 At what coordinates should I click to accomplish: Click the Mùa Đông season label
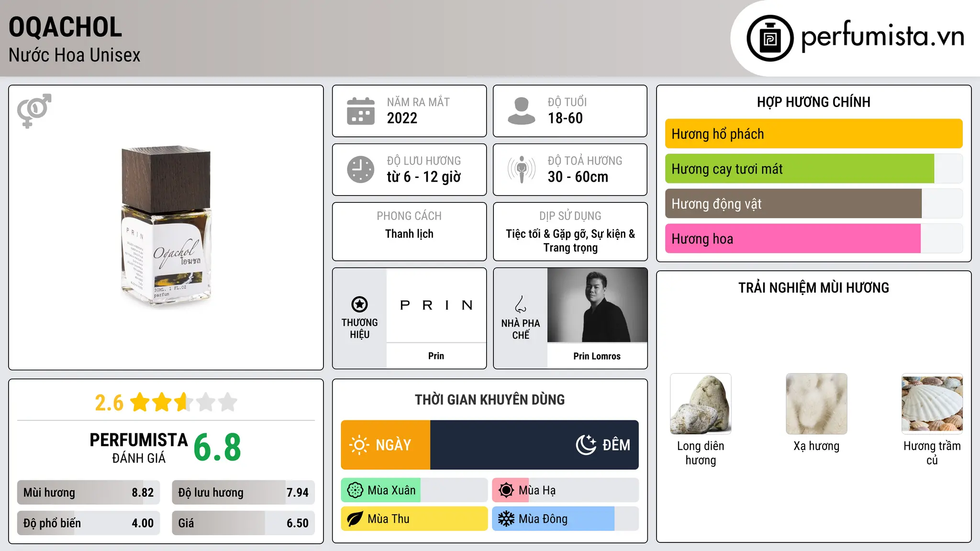coord(543,519)
